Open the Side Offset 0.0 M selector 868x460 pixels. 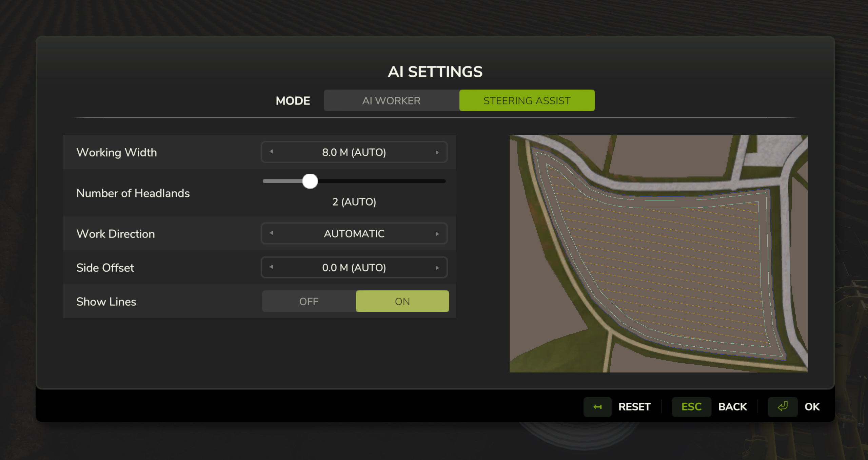[354, 268]
